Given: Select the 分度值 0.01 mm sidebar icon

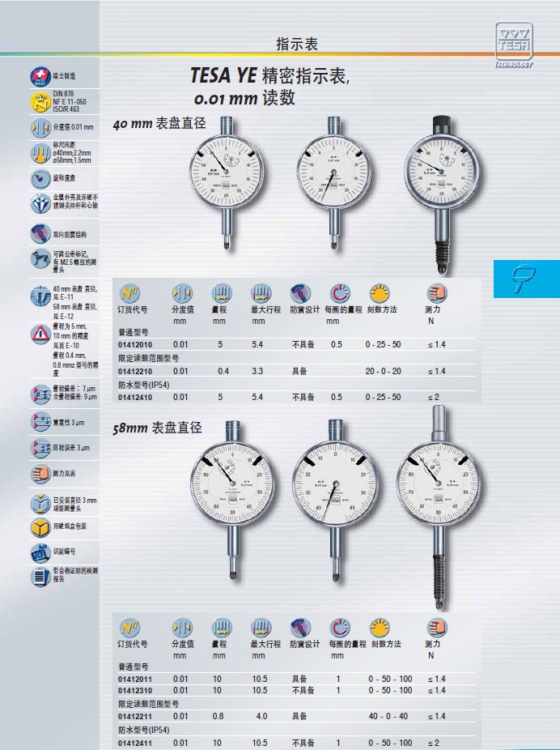Looking at the screenshot, I should point(40,128).
